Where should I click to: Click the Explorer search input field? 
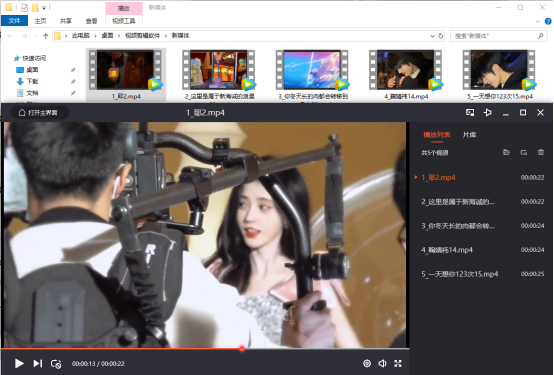[x=495, y=36]
